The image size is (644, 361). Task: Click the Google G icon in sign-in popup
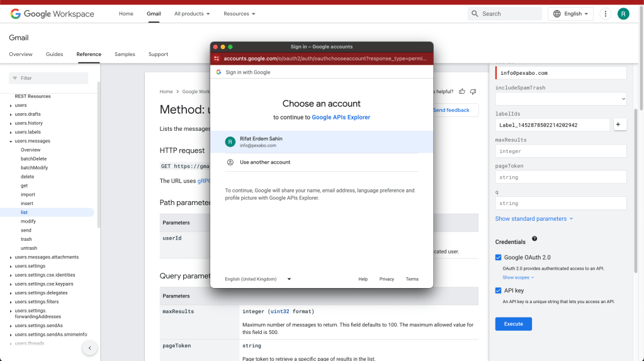tap(219, 72)
